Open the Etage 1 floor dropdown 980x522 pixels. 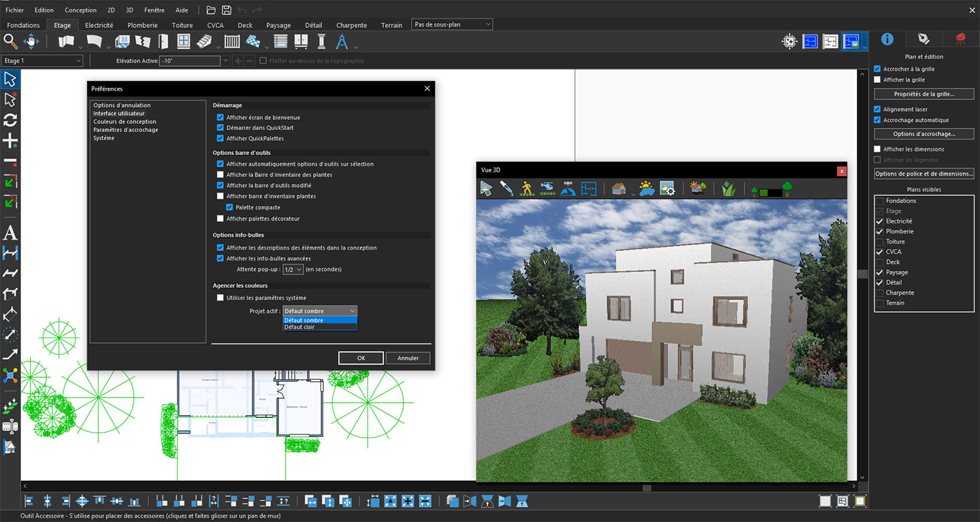pyautogui.click(x=42, y=61)
